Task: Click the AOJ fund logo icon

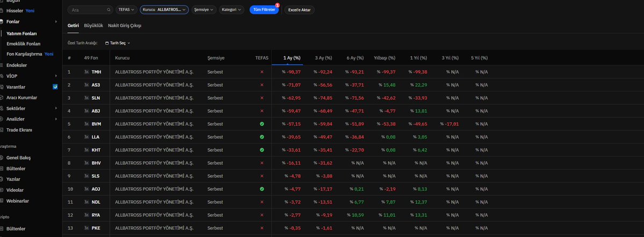Action: (x=86, y=189)
